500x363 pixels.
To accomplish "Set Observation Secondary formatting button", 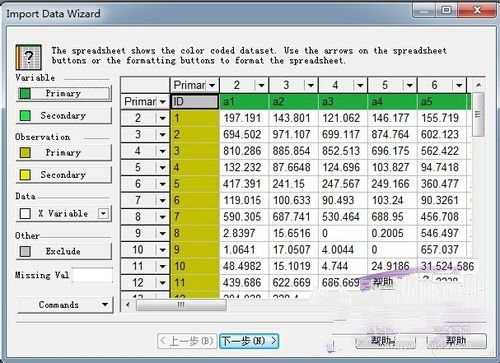I will [64, 175].
